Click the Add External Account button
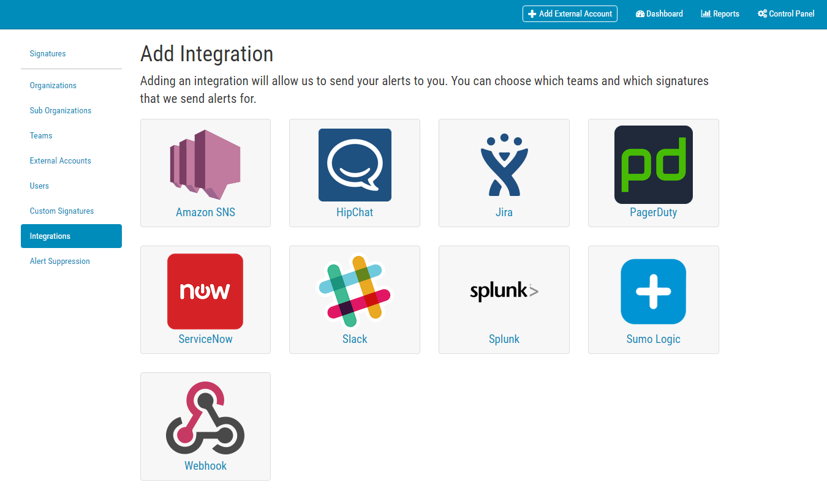827x504 pixels. [570, 14]
